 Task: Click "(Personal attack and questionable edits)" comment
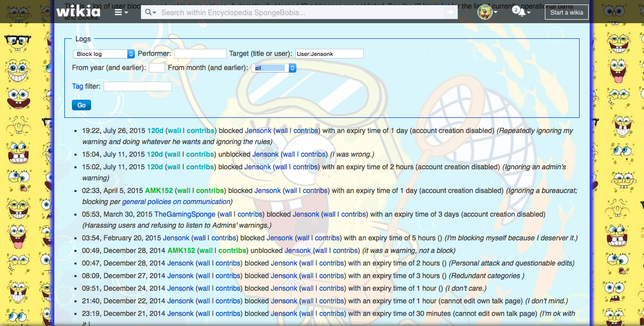point(512,263)
